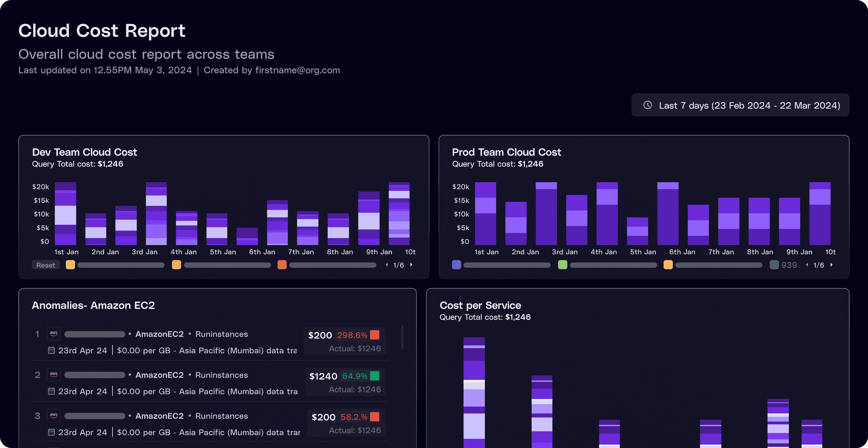Image resolution: width=868 pixels, height=448 pixels.
Task: Click AWS icon on anomaly row 3
Action: (54, 415)
